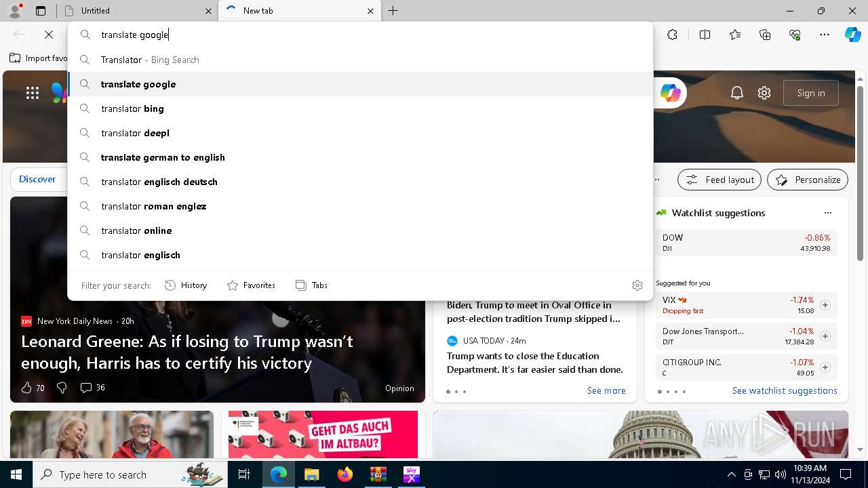Add VIX to watchlist with plus icon
The image size is (868, 488).
point(825,305)
